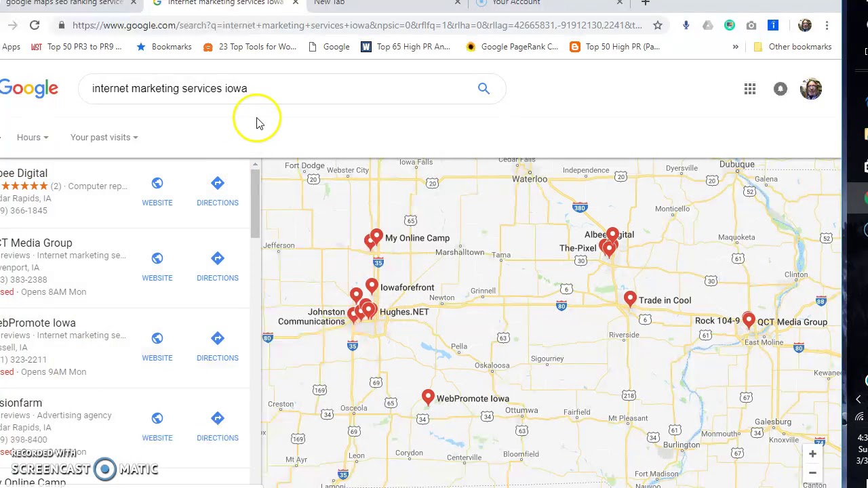
Task: Click the WebPromote Iowa map label
Action: pyautogui.click(x=473, y=399)
